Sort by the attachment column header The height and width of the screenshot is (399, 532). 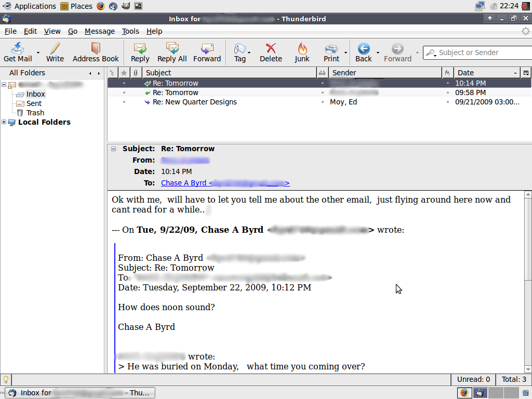[136, 73]
